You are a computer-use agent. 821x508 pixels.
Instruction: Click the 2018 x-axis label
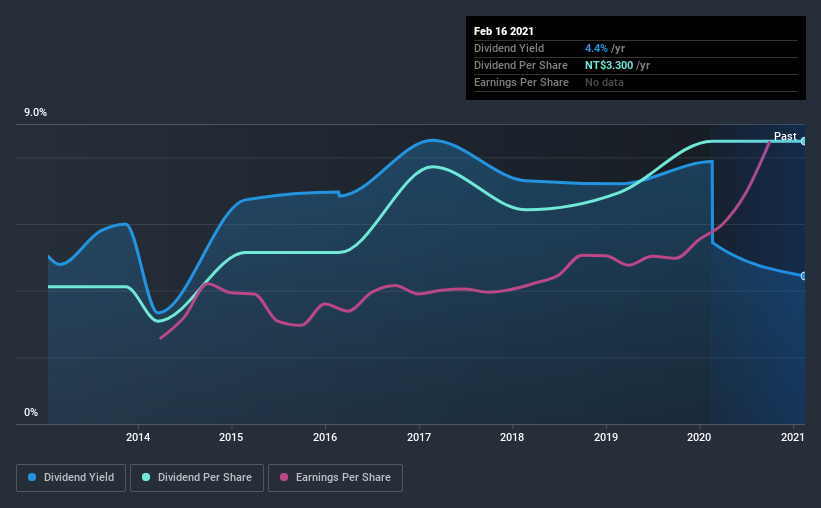[512, 437]
